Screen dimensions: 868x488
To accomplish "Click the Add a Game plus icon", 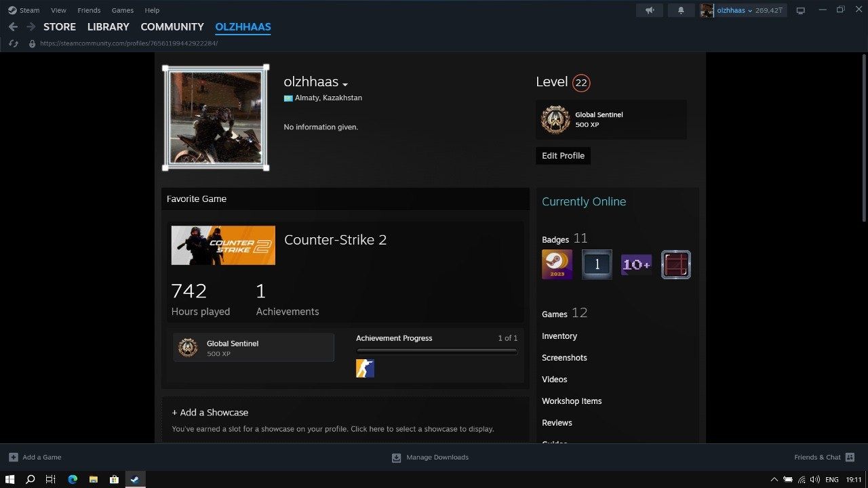I will point(13,457).
